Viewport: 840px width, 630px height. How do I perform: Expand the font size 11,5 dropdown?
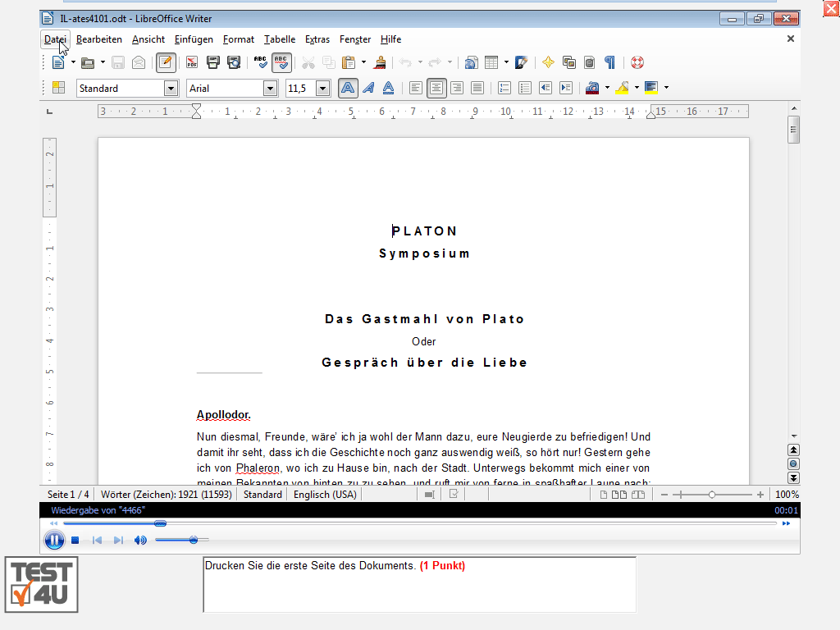322,89
